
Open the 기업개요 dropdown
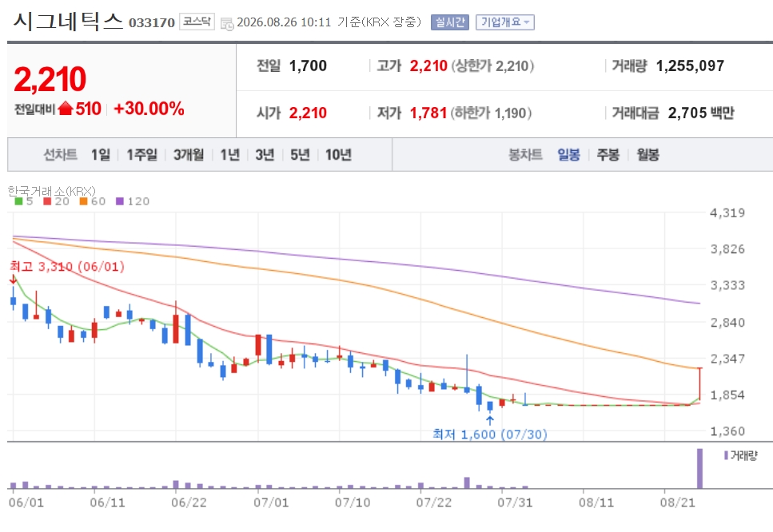pyautogui.click(x=505, y=22)
